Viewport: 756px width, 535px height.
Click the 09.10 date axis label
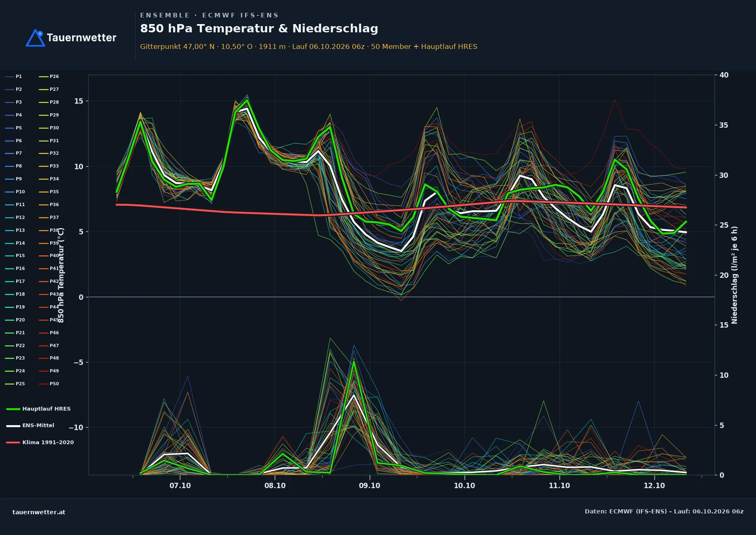pos(370,486)
